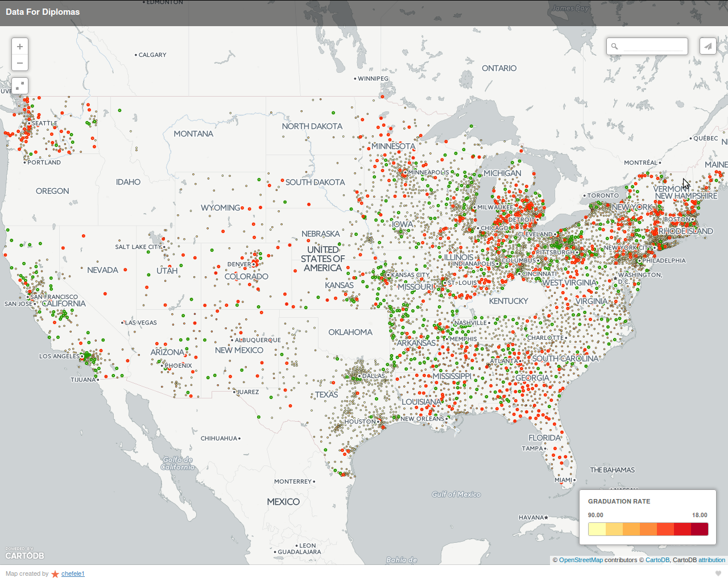Viewport: 728px width, 582px height.
Task: Click the GRADUATION RATE legend title
Action: click(x=619, y=502)
